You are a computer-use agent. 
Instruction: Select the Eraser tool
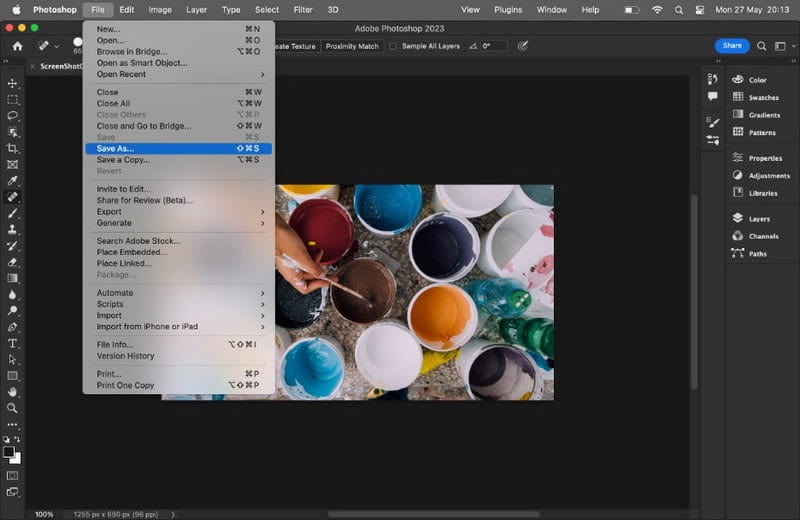tap(12, 262)
